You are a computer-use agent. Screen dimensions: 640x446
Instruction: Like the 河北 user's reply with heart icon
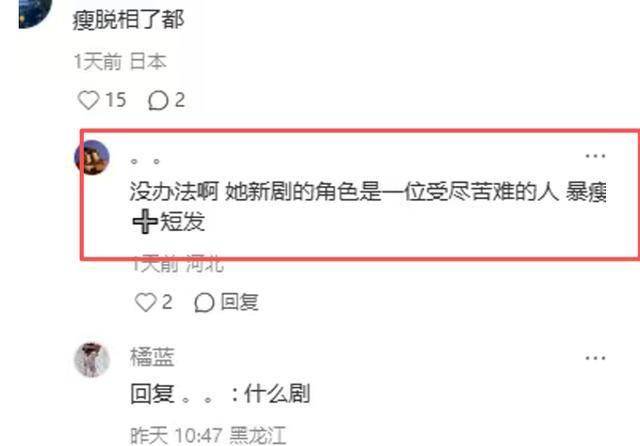(146, 302)
